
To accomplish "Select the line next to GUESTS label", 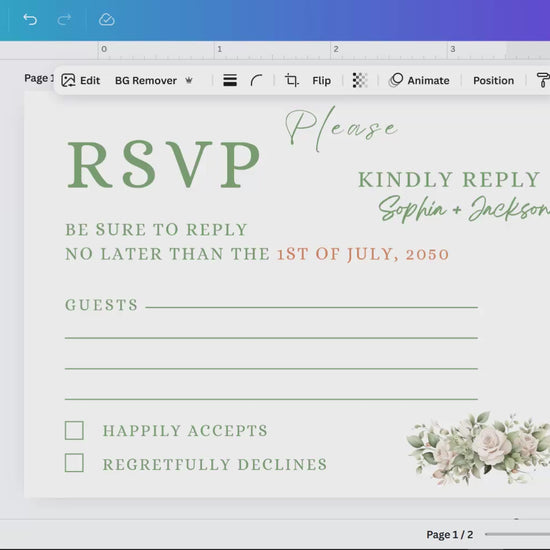I will coord(311,307).
